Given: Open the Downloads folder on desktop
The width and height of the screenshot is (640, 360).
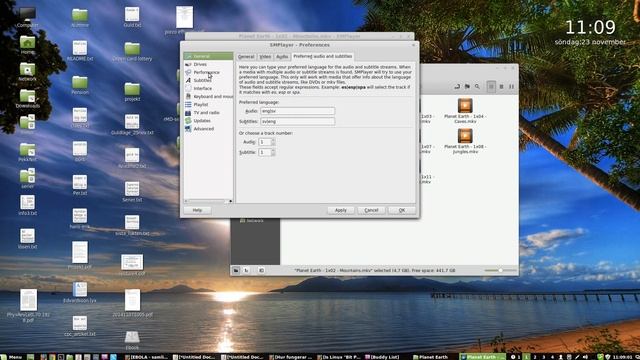Looking at the screenshot, I should point(27,99).
